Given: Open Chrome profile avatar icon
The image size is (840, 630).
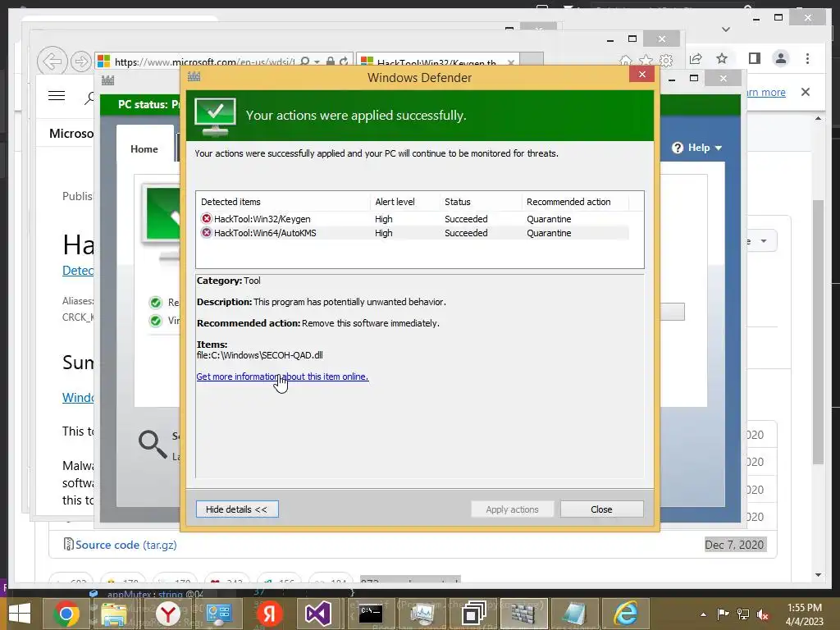Looking at the screenshot, I should point(781,58).
